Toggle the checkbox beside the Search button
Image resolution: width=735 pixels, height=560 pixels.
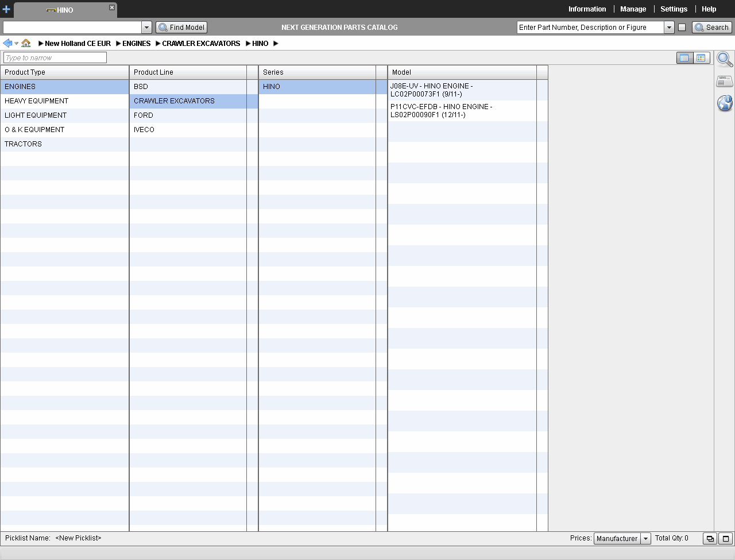tap(682, 27)
